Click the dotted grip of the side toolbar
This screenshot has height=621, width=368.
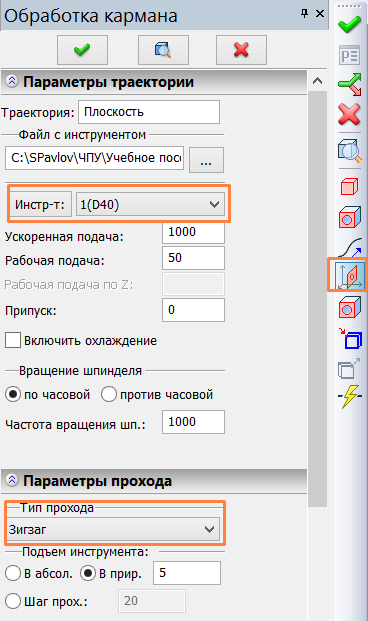click(349, 6)
